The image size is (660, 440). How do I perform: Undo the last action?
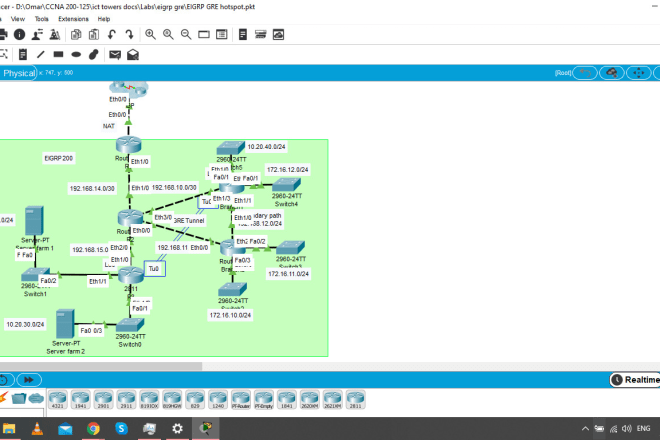point(112,35)
